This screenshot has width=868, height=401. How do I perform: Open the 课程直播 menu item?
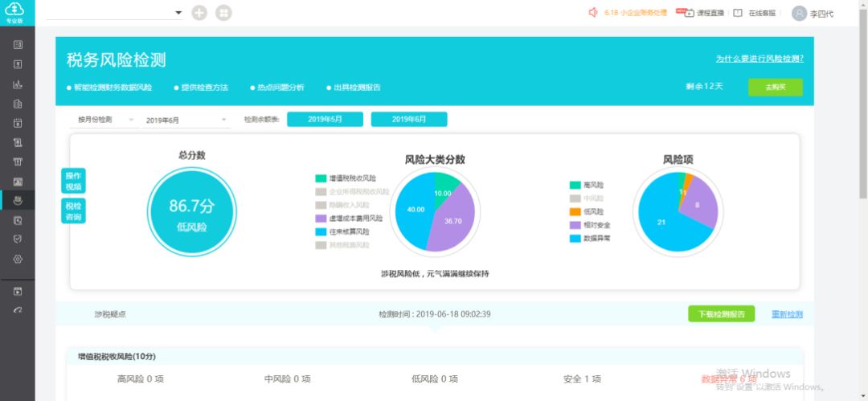(x=710, y=13)
